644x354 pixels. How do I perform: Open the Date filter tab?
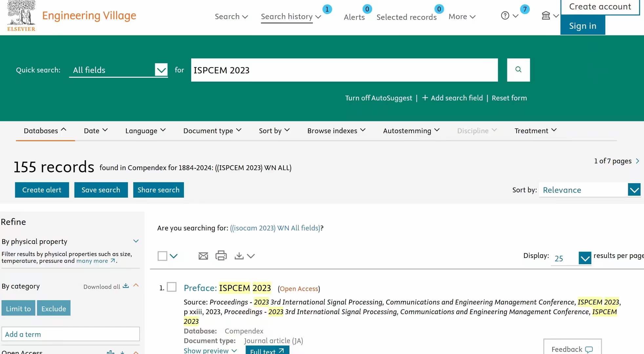(96, 130)
